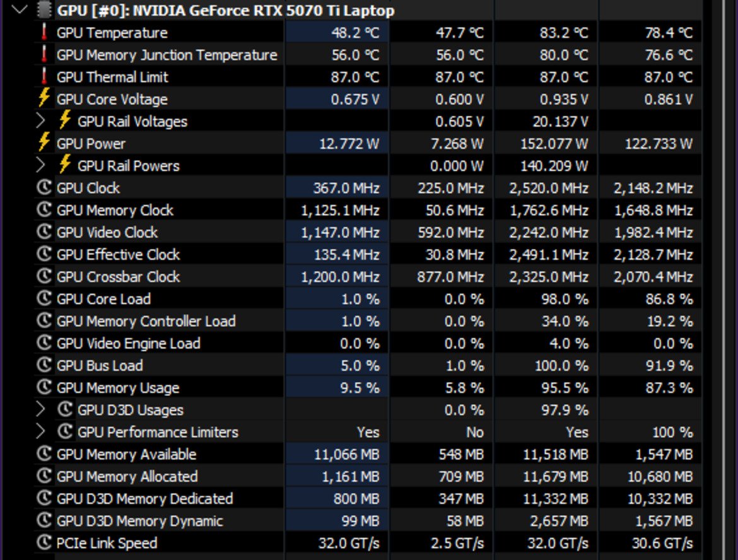Select the GPU Memory Allocated label
The width and height of the screenshot is (738, 560).
pyautogui.click(x=127, y=476)
